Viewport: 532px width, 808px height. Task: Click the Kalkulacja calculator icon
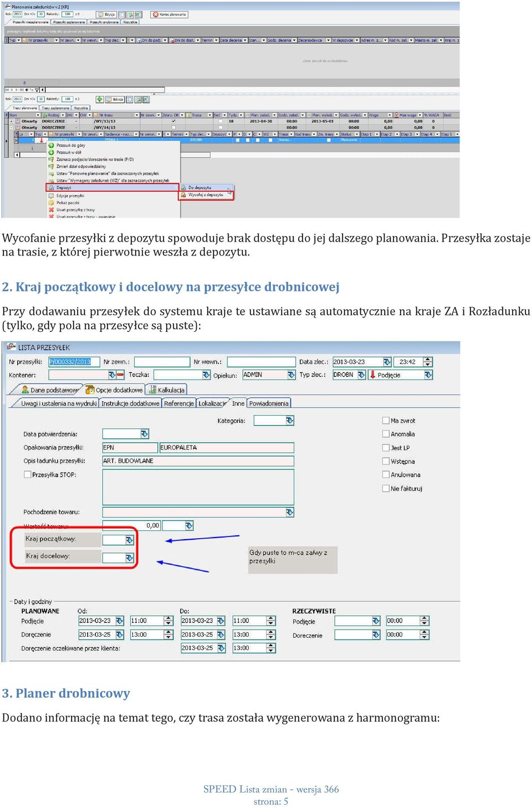coord(153,390)
